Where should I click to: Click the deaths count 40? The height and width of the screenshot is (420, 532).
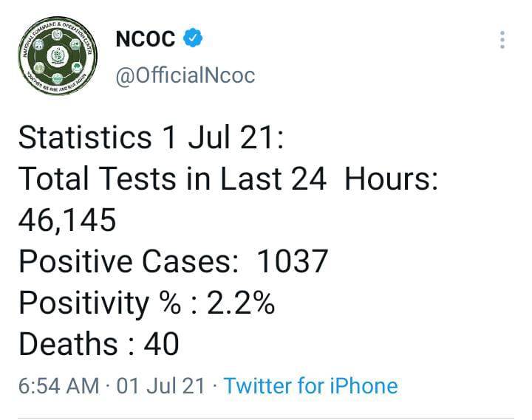pyautogui.click(x=161, y=345)
